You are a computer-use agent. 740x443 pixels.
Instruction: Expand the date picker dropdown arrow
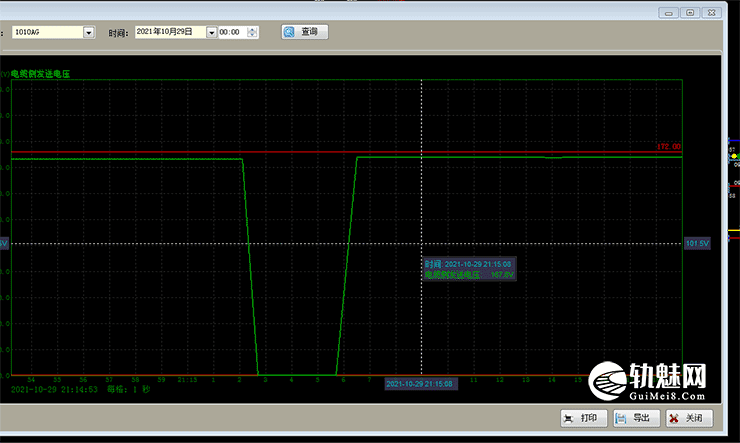[x=211, y=32]
